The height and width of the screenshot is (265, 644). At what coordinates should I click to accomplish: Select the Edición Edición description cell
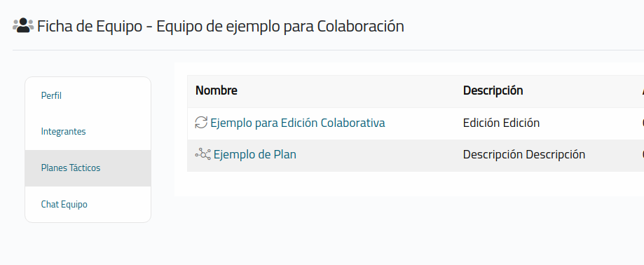pyautogui.click(x=501, y=123)
